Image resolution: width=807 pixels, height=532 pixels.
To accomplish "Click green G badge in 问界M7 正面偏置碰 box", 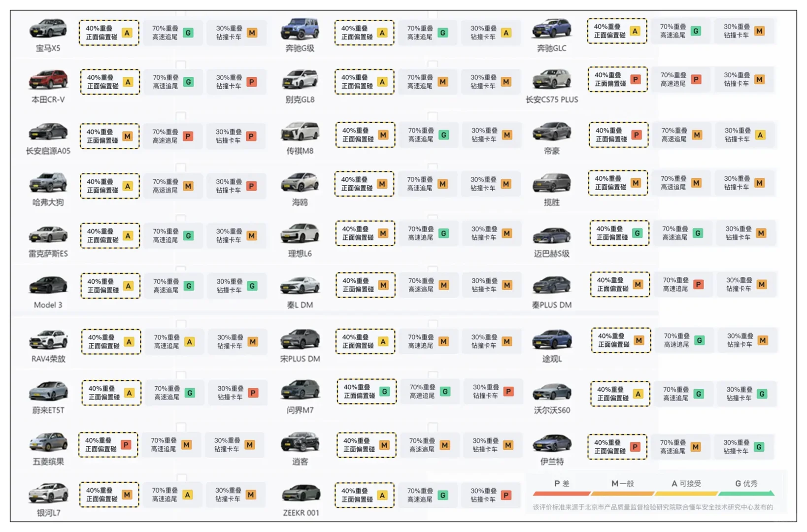I will click(x=385, y=392).
